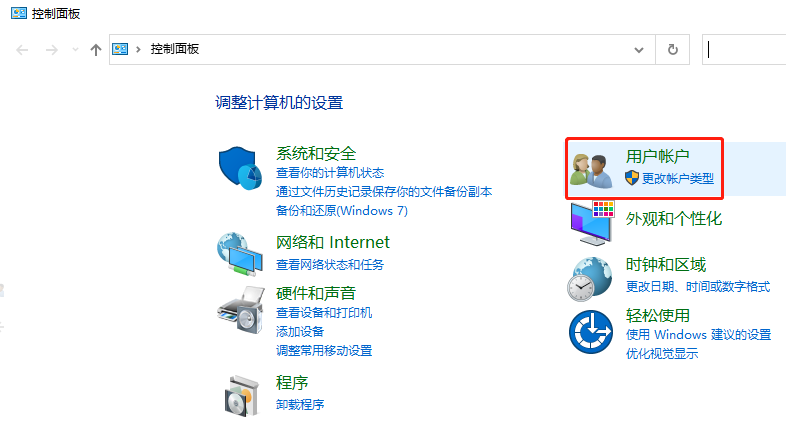Click the 更改帐户类型 link

(678, 178)
